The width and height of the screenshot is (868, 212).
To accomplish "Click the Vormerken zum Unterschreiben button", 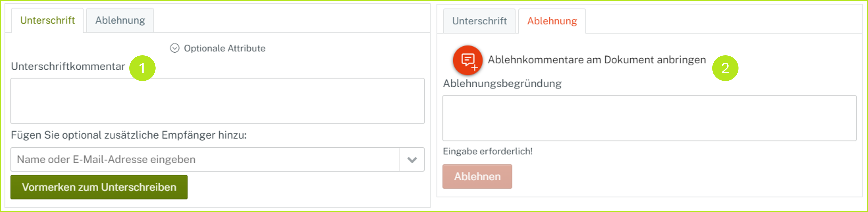I will pos(99,187).
